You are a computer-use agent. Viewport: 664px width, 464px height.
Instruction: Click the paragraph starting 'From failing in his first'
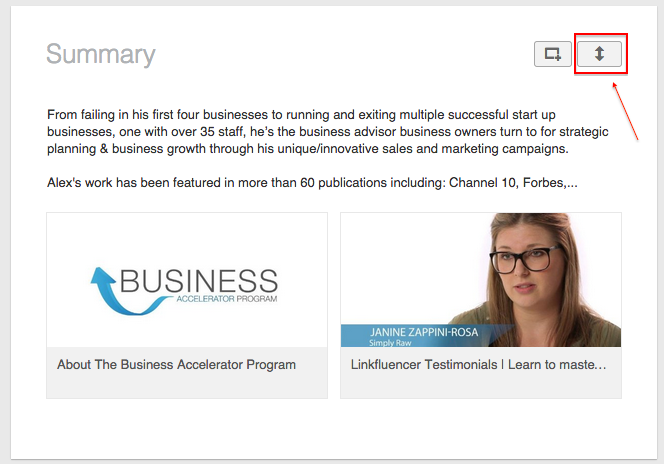click(328, 132)
